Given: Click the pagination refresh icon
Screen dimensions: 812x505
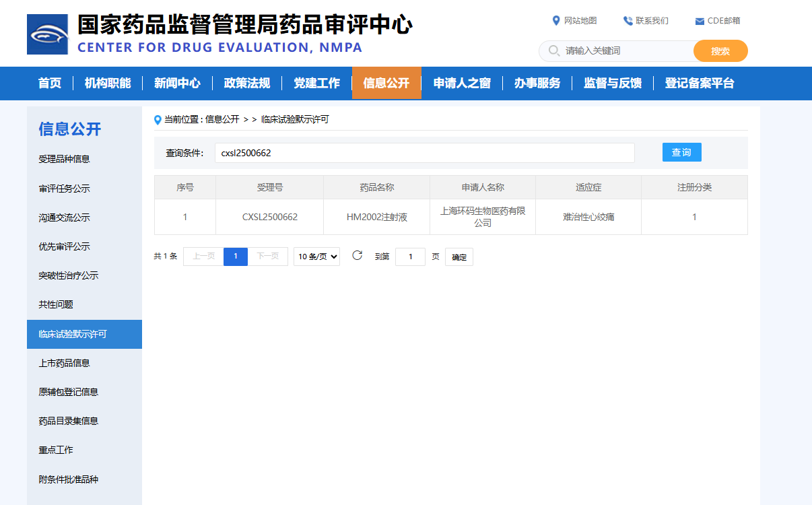Looking at the screenshot, I should 358,256.
